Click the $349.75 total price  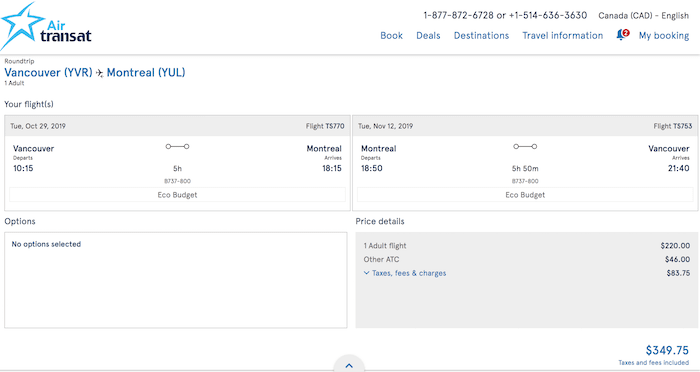(667, 350)
